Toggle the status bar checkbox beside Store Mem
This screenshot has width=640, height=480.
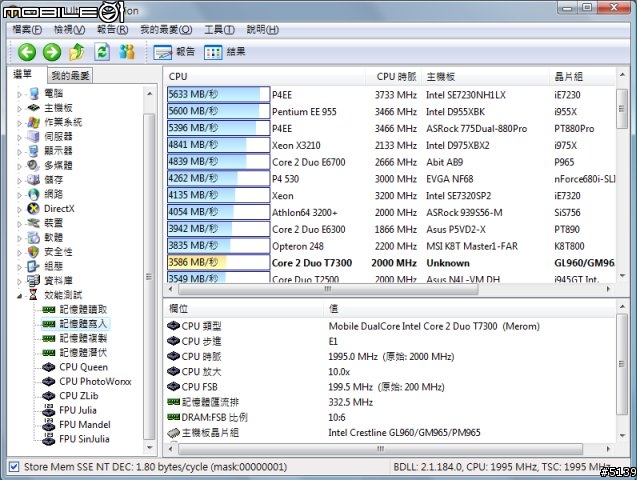point(14,467)
